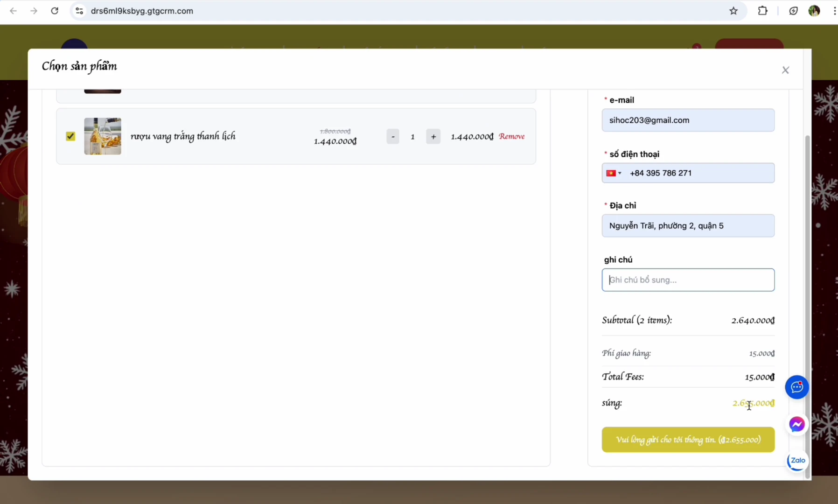Open the Zalo chat widget
Screen dimensions: 838x504
point(797,461)
